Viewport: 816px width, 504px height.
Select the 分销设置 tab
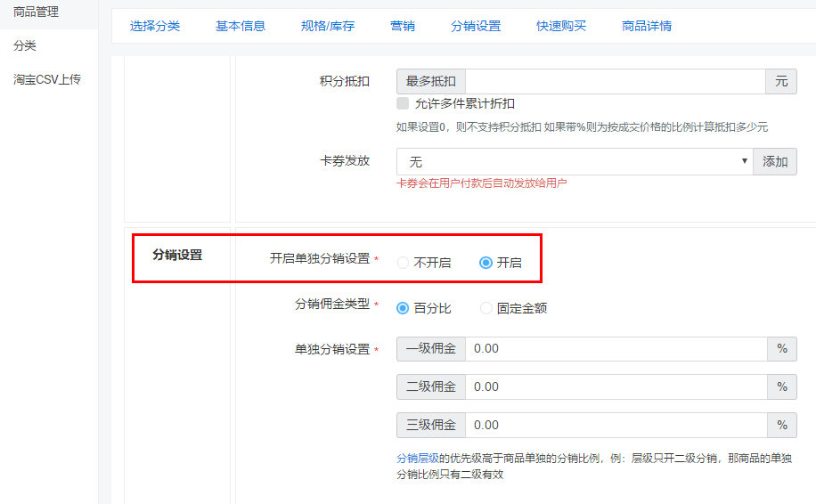click(x=476, y=26)
